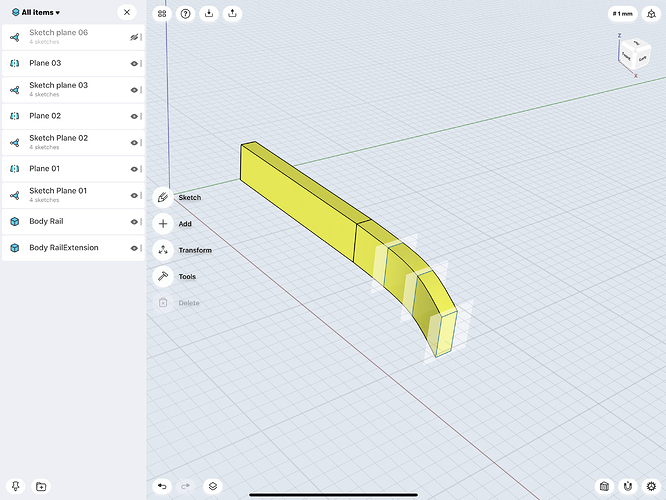Add a new folder
666x500 pixels.
(x=41, y=486)
